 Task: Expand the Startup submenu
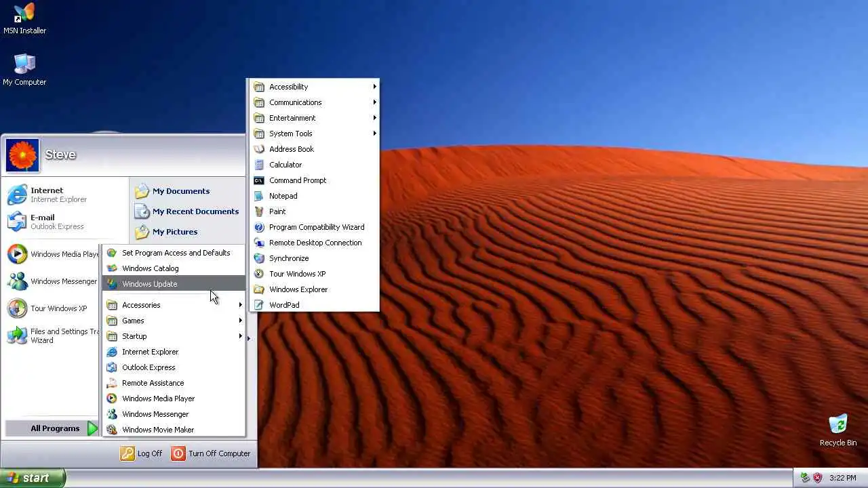(x=174, y=336)
